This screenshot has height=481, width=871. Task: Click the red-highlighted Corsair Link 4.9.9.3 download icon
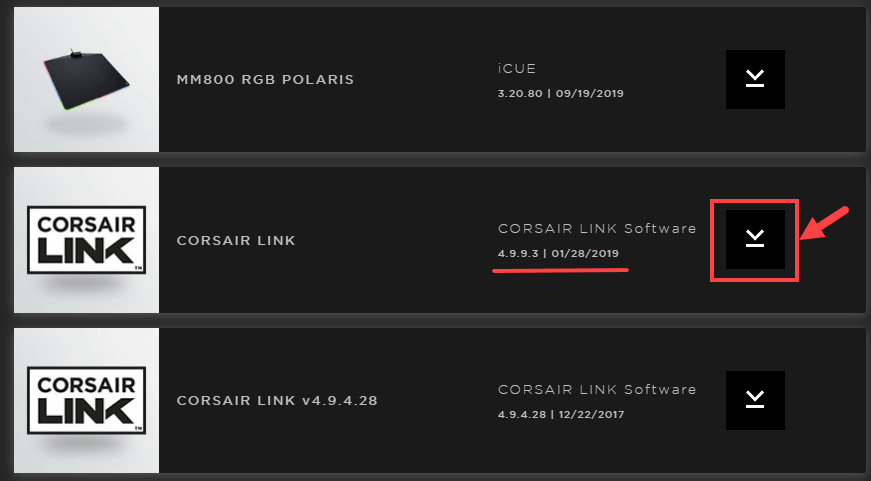[x=755, y=238]
